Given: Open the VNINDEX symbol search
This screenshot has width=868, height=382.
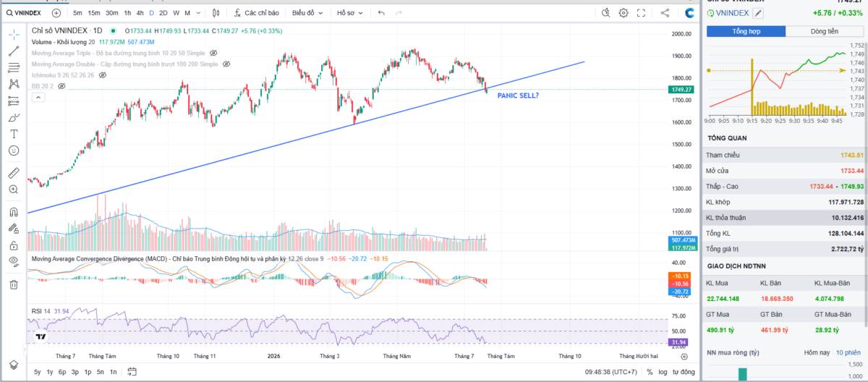Looking at the screenshot, I should 25,12.
